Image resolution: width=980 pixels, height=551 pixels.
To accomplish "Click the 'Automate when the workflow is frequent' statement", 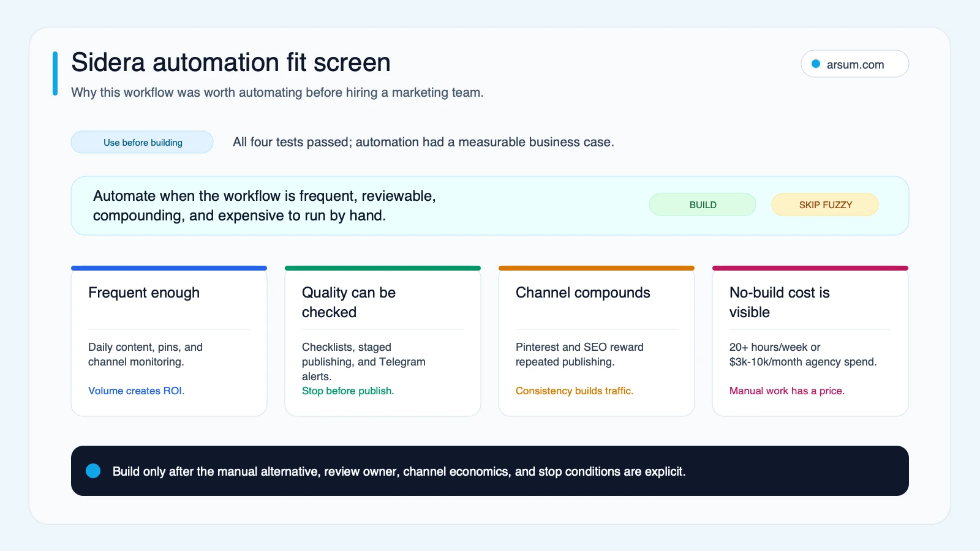I will [265, 206].
